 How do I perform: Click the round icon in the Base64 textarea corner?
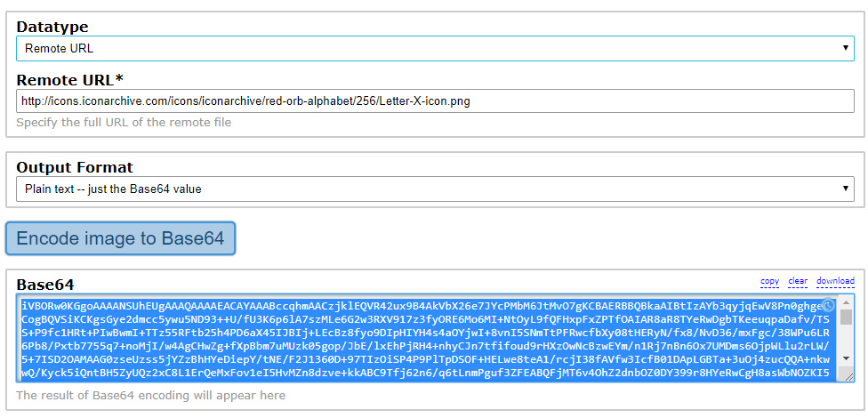click(x=828, y=305)
